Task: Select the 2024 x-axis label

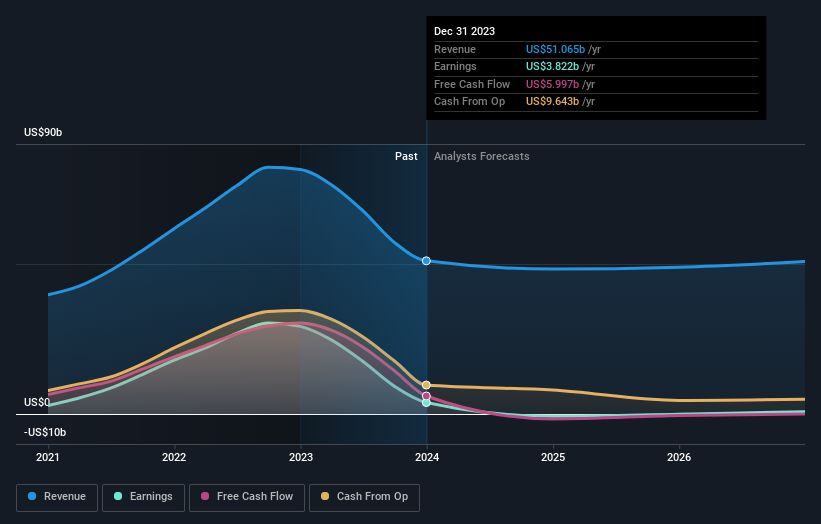Action: 427,457
